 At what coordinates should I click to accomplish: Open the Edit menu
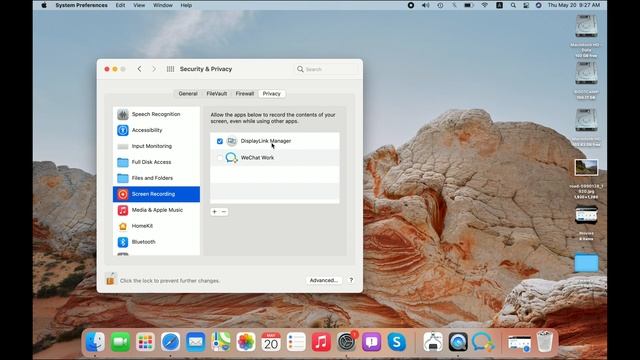click(120, 5)
